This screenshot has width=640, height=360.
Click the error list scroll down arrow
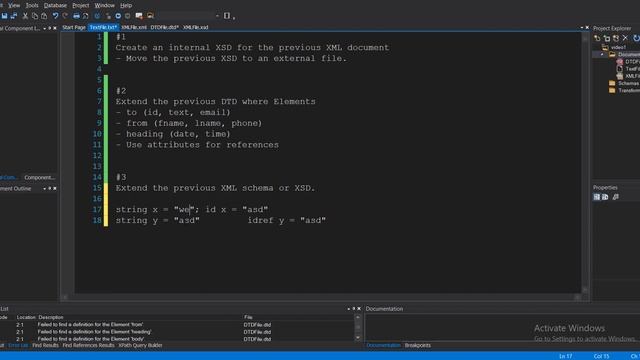coord(358,338)
